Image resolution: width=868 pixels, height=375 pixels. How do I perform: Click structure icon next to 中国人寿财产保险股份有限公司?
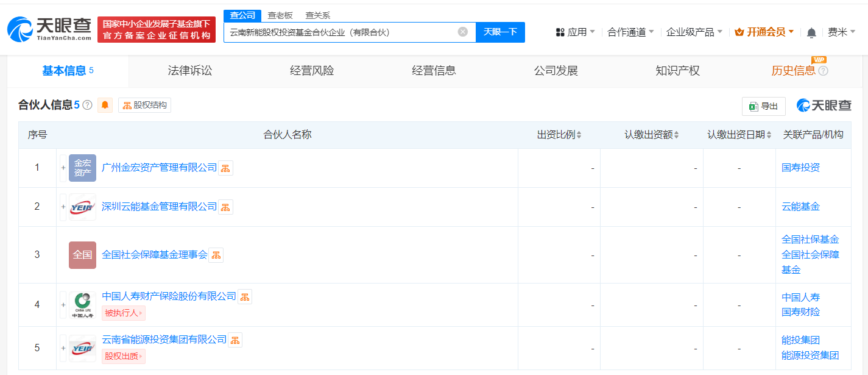click(244, 296)
